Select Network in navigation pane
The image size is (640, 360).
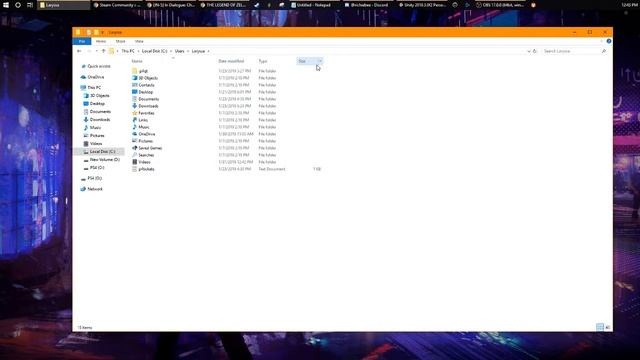point(92,189)
